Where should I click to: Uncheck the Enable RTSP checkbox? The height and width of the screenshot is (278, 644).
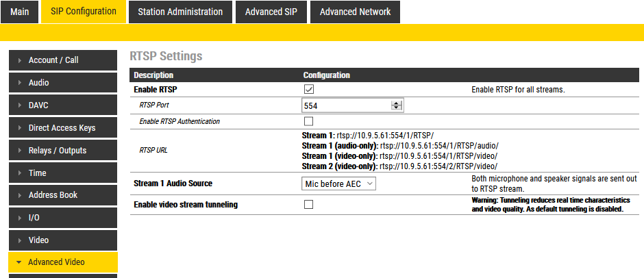(308, 90)
